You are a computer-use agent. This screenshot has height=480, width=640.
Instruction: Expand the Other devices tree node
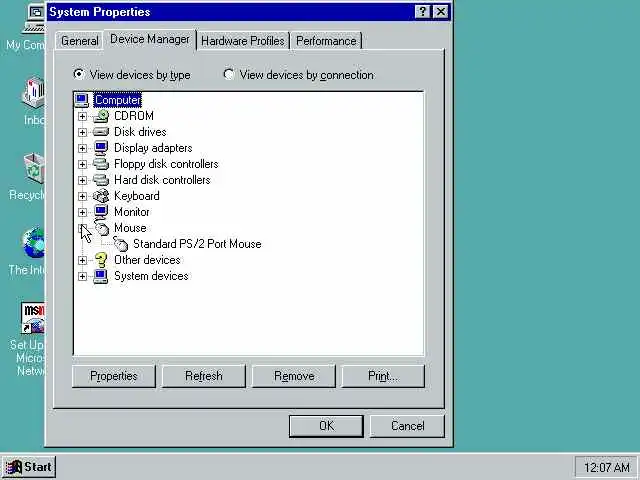coord(82,260)
